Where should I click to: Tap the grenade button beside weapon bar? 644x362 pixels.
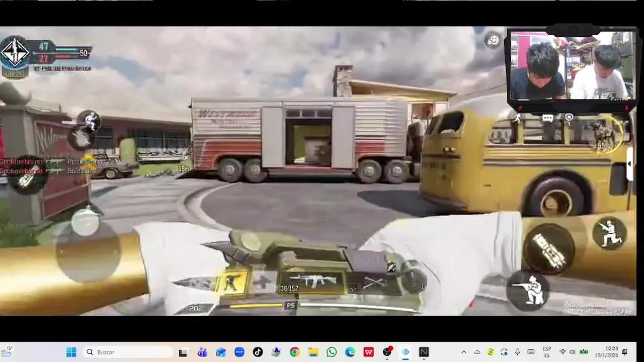[x=414, y=280]
